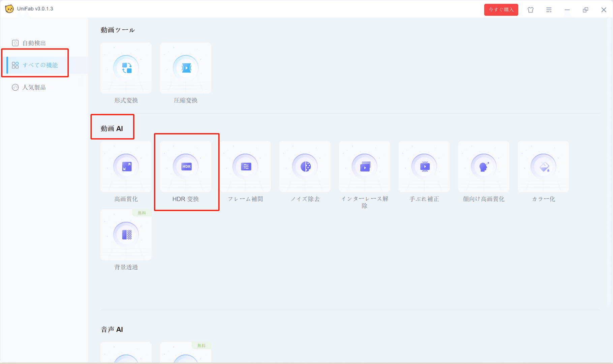Open the hamburger main menu

tap(549, 10)
